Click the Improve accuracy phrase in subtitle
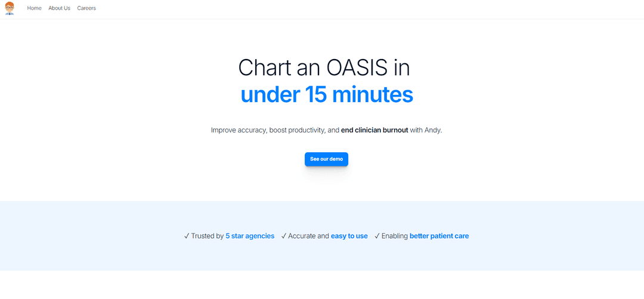Viewport: 644px width, 299px height. 239,130
